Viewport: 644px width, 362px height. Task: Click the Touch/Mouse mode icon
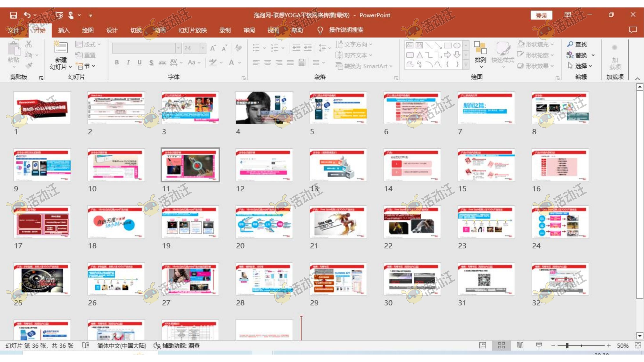pyautogui.click(x=71, y=15)
